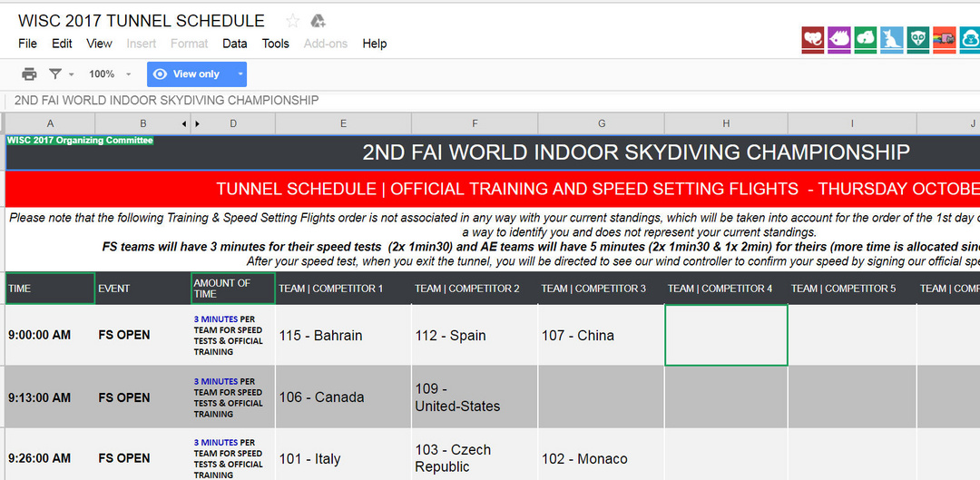The height and width of the screenshot is (480, 980).
Task: Open the File menu
Action: click(x=27, y=44)
